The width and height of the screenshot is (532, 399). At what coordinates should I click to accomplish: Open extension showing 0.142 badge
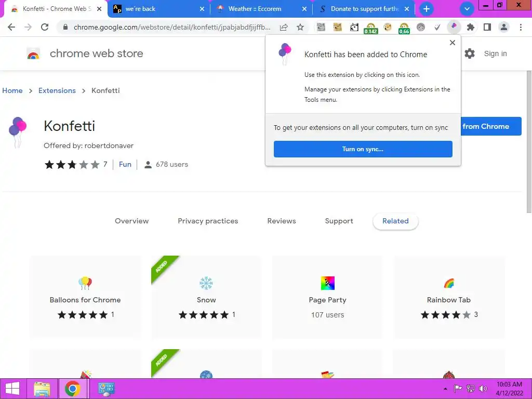pyautogui.click(x=370, y=28)
